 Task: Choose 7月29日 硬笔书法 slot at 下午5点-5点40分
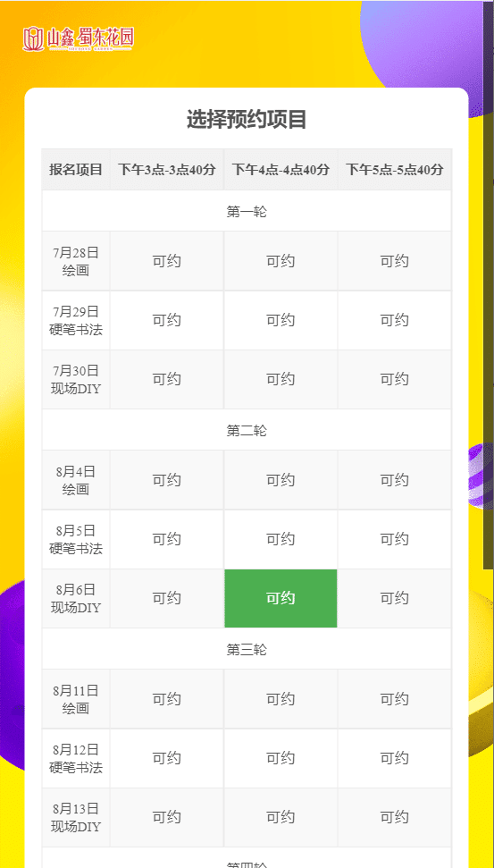[395, 320]
